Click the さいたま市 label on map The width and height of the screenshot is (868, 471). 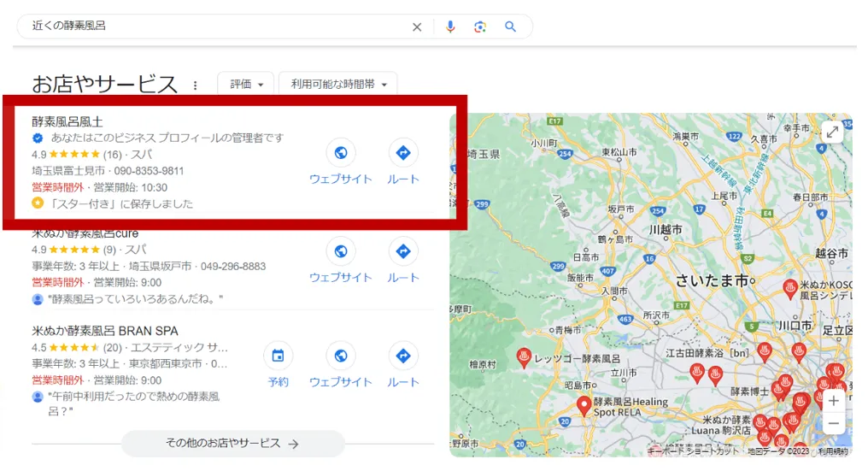[712, 281]
